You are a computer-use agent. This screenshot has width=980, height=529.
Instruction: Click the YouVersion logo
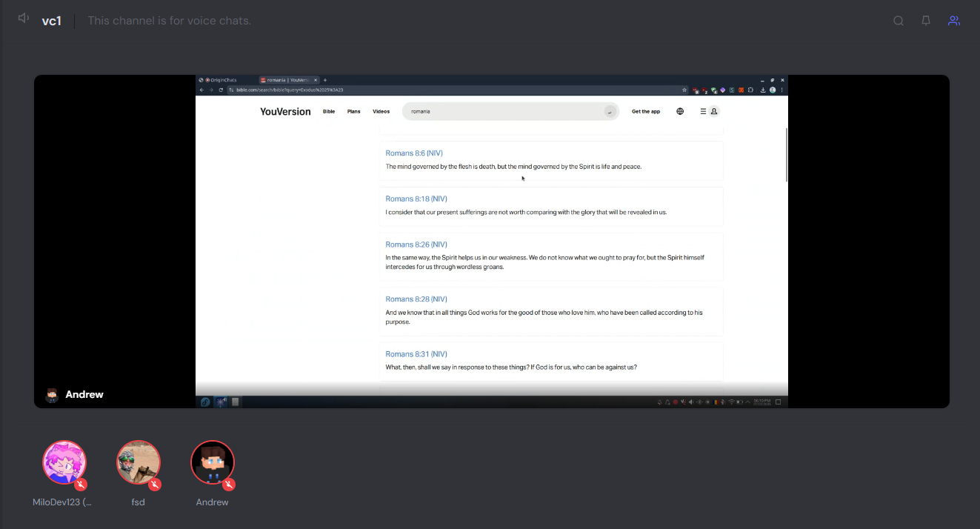285,112
